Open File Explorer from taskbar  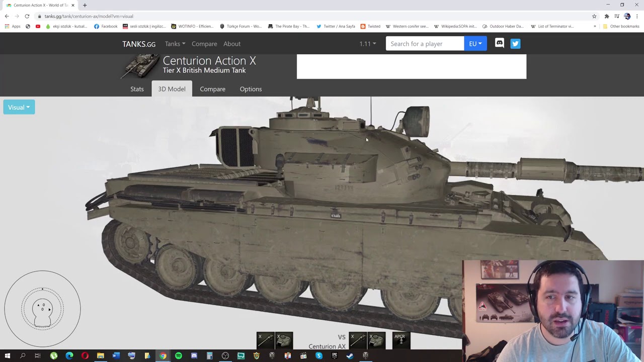pyautogui.click(x=100, y=356)
